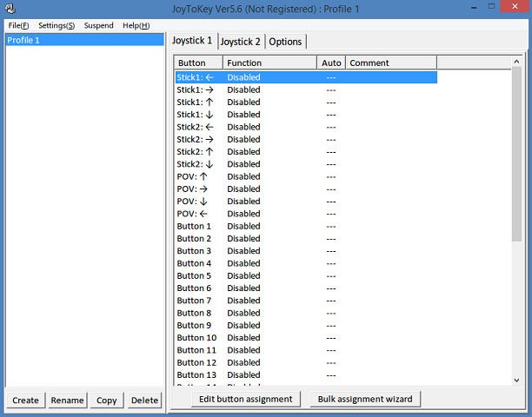Open the File menu
This screenshot has width=532, height=417.
tap(18, 26)
